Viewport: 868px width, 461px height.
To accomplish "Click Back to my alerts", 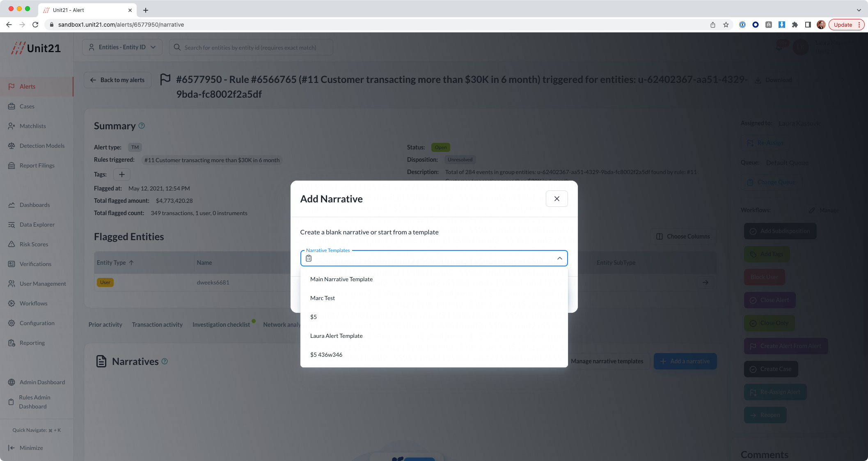I will [117, 80].
